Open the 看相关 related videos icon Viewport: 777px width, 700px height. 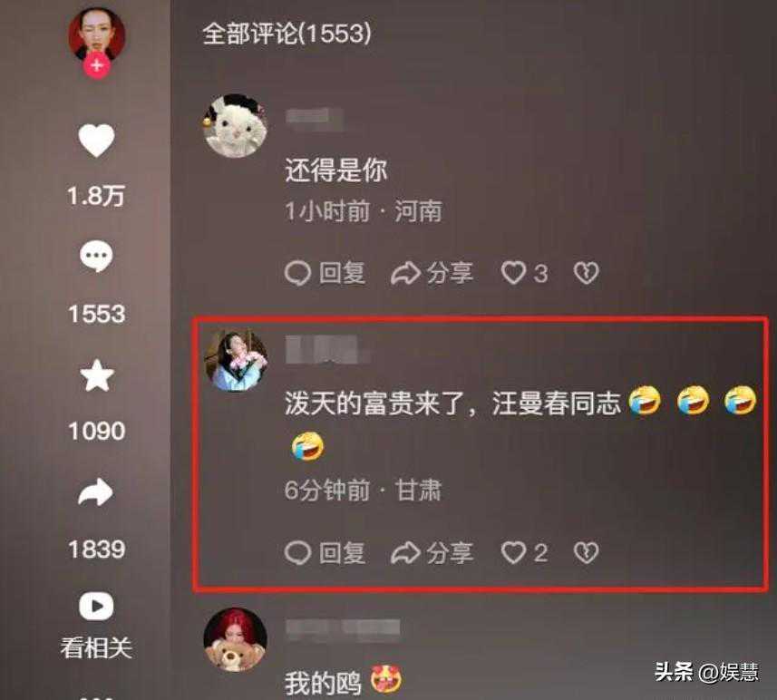pos(96,606)
